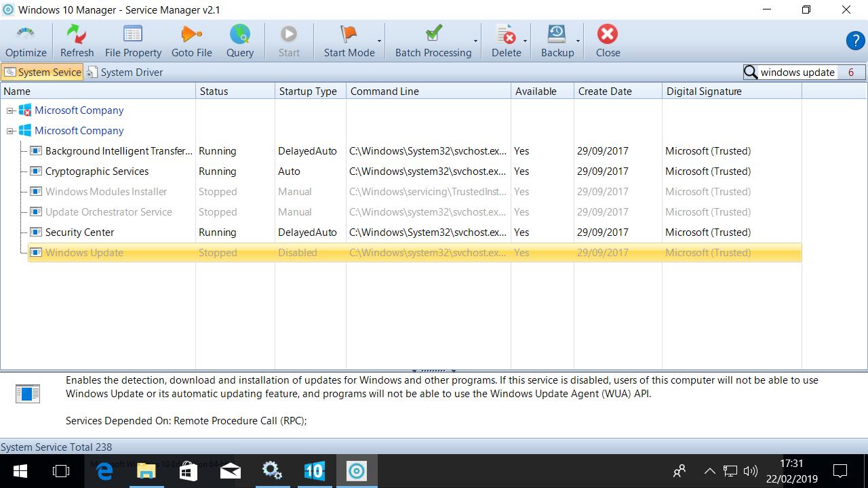868x488 pixels.
Task: Select the Security Center service
Action: pos(80,232)
